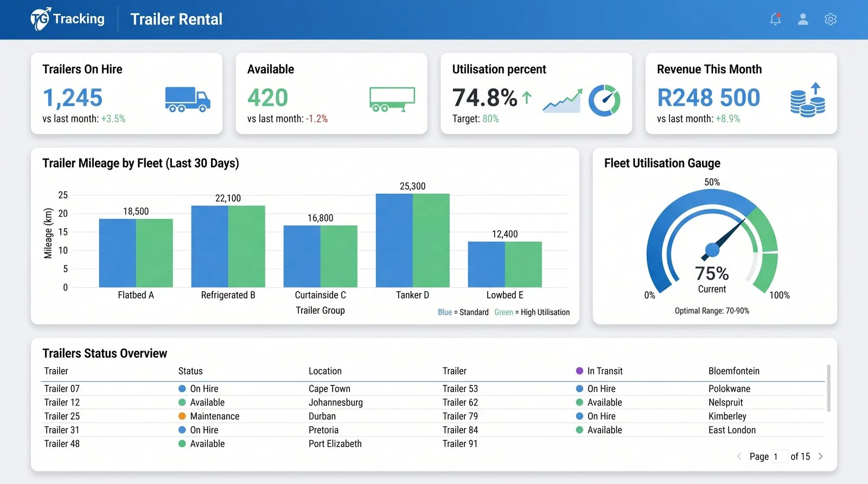Click the status table vertical scrollbar
868x484 pixels.
click(828, 388)
